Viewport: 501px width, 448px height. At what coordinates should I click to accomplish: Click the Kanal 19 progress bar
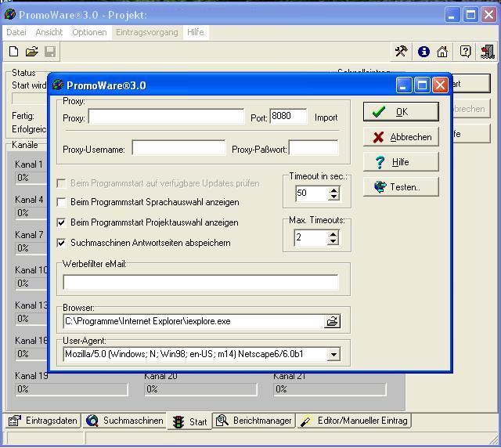click(71, 389)
